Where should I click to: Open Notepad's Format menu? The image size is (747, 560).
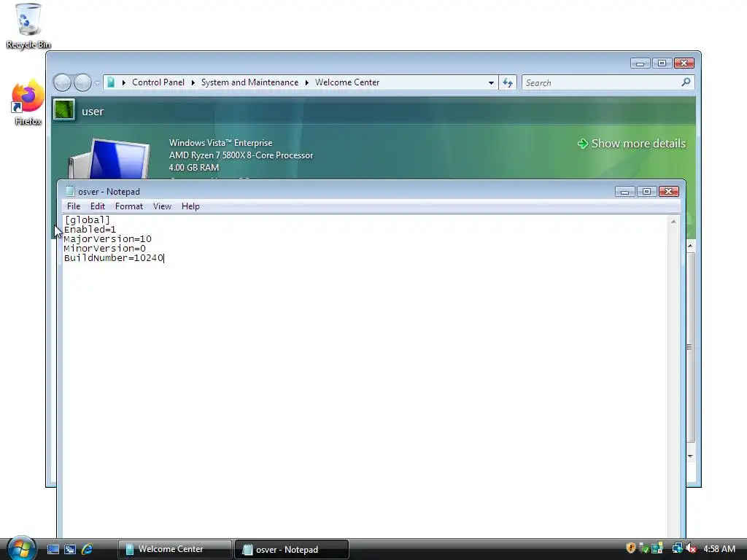(x=128, y=206)
